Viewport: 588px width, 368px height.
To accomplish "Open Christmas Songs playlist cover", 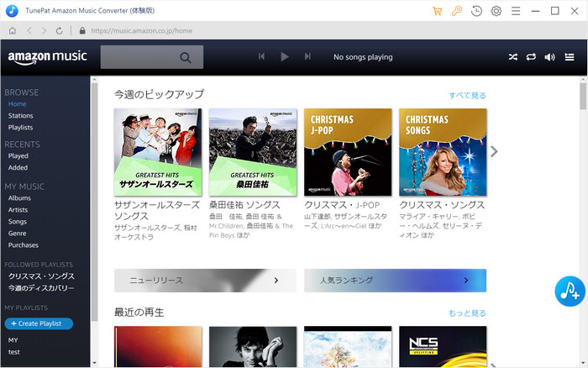I will tap(443, 152).
